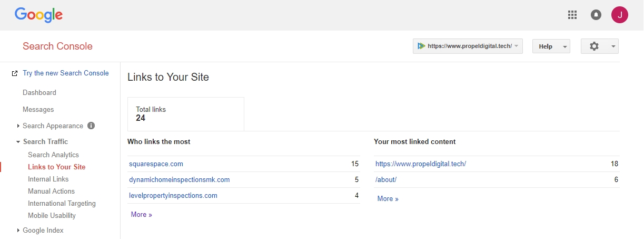
Task: Open the /about/ linked content link
Action: coord(386,180)
